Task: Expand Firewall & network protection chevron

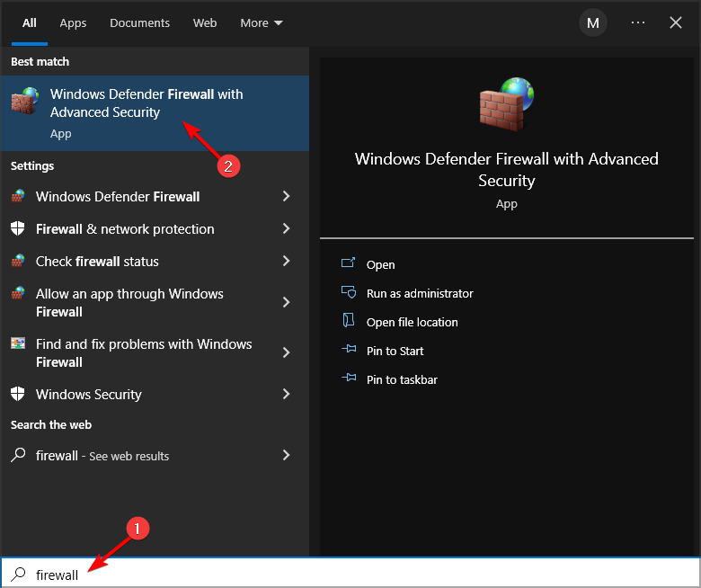Action: [x=286, y=228]
